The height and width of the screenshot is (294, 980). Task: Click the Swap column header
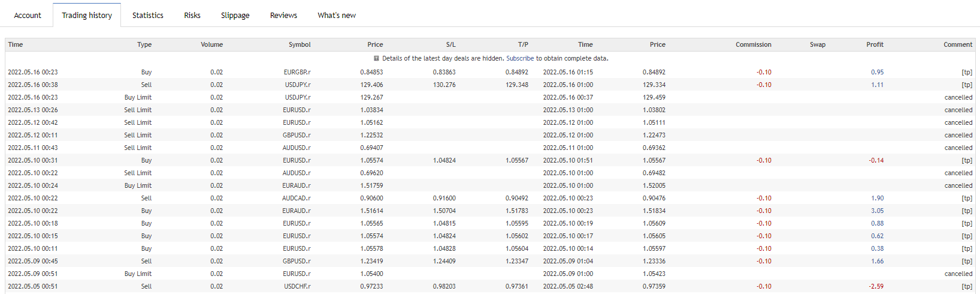(818, 44)
